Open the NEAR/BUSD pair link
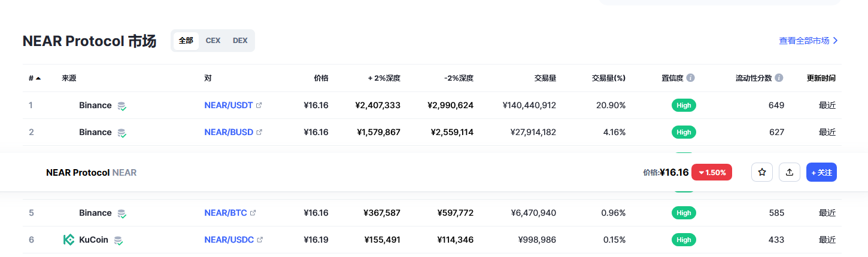Viewport: 868px width, 257px height. (x=229, y=132)
